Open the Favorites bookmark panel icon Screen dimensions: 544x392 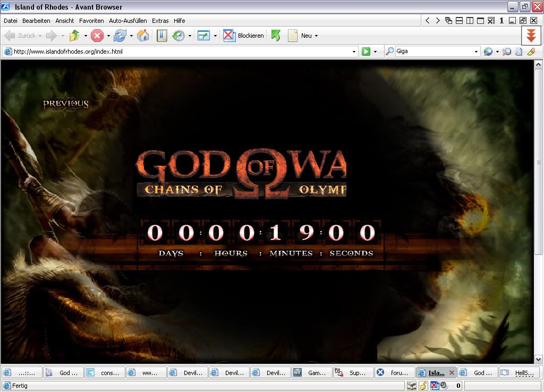tap(162, 36)
